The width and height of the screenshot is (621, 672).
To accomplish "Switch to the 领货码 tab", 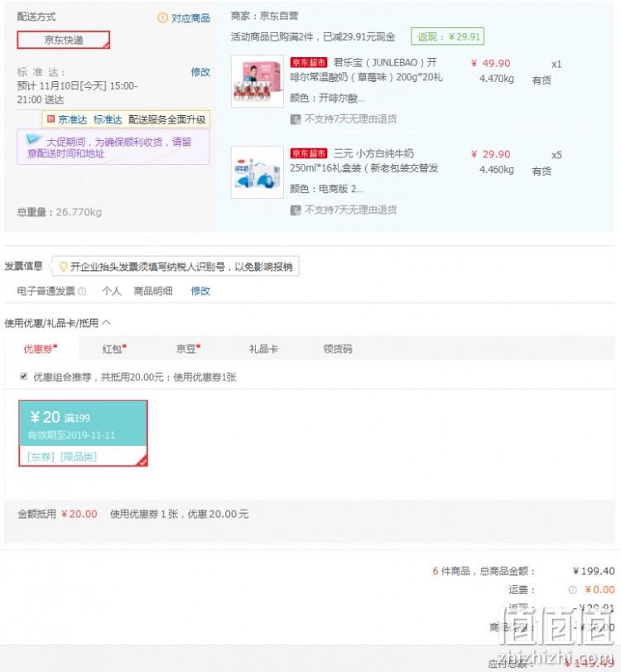I will coord(338,349).
